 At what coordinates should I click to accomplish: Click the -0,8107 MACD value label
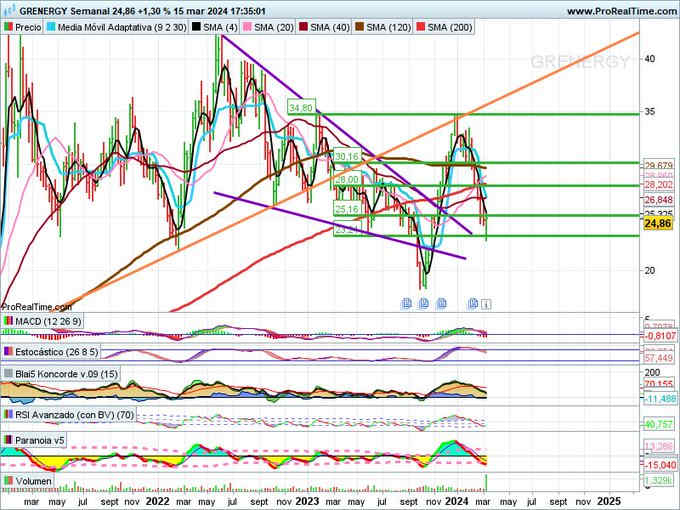[x=660, y=336]
